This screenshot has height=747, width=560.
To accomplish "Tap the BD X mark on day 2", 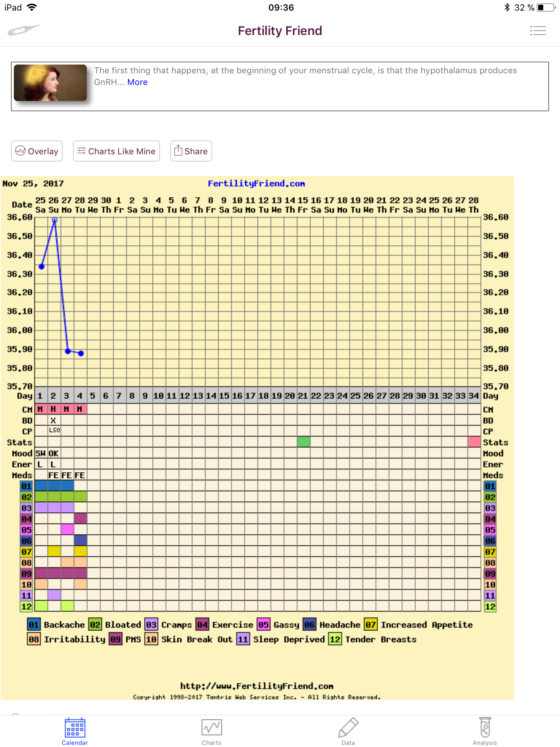I will 53,421.
